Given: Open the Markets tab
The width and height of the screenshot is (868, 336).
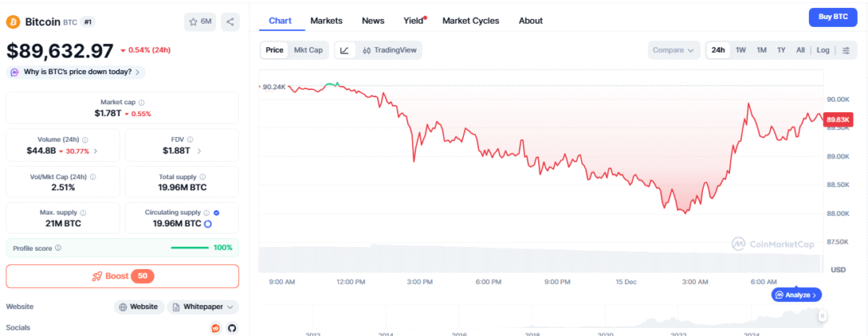Looking at the screenshot, I should click(327, 21).
